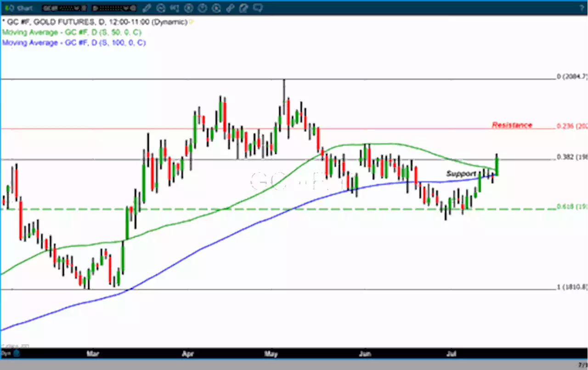588x370 pixels.
Task: Click the Fibonacci 0.382 level label
Action: [x=572, y=157]
